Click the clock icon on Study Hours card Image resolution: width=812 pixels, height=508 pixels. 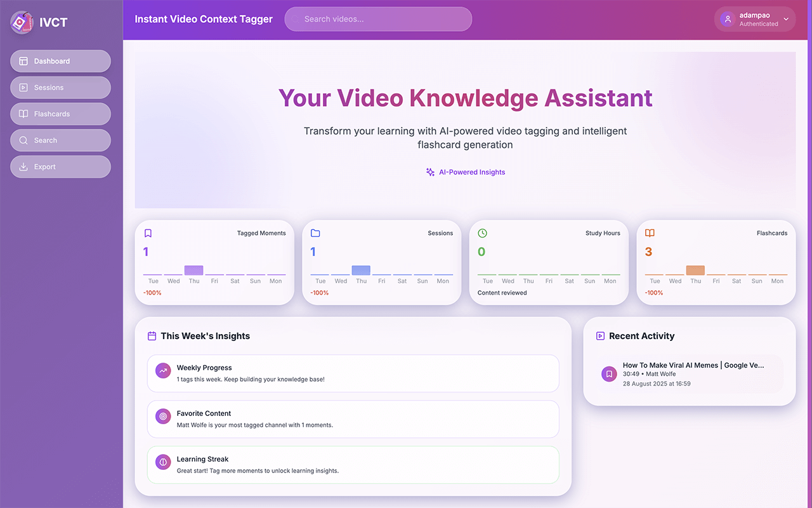[482, 233]
